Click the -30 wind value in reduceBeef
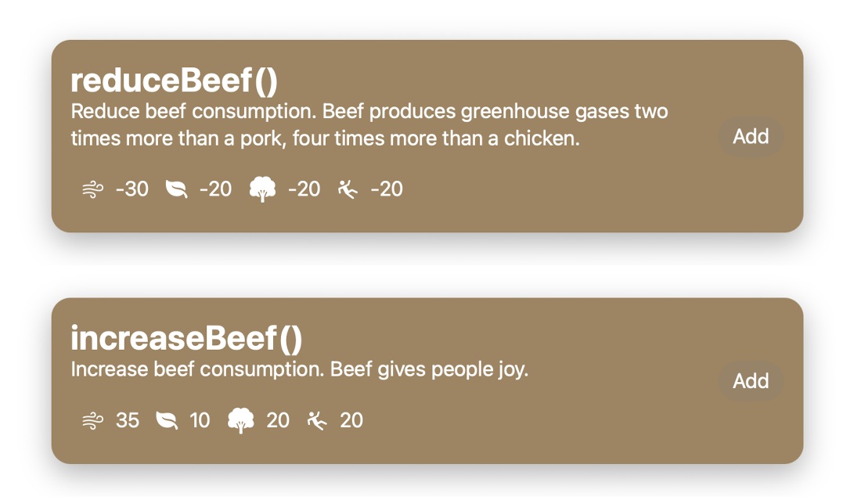Screen dimensions: 861x504 pyautogui.click(x=131, y=189)
